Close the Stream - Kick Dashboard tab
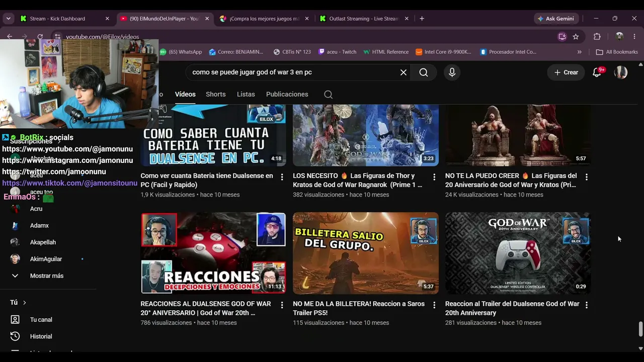The image size is (644, 362). point(107,19)
